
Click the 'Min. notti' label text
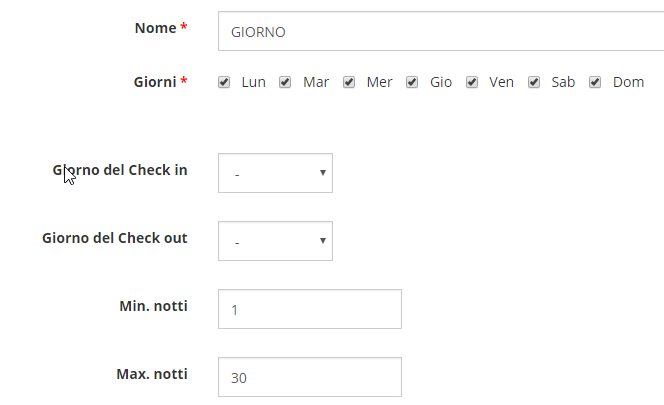tap(153, 306)
